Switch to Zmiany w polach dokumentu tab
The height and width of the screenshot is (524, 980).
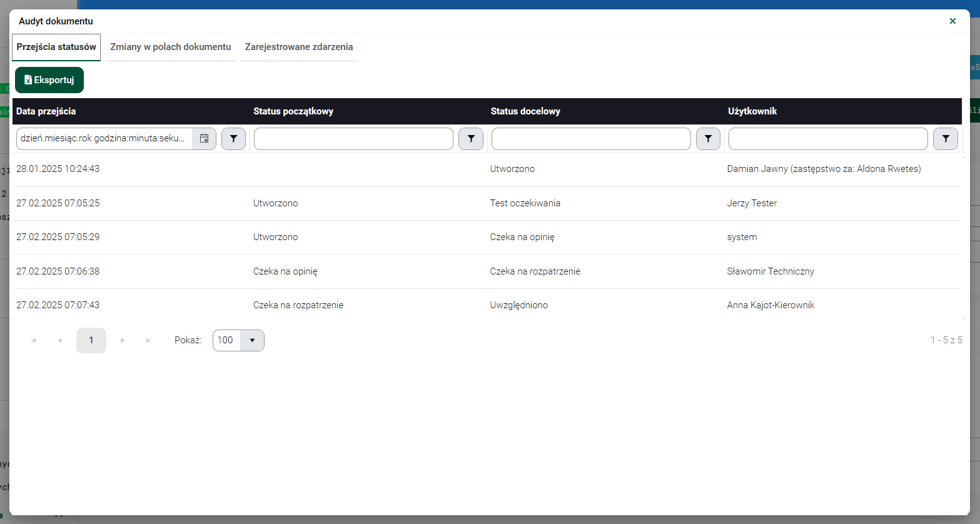click(x=170, y=47)
